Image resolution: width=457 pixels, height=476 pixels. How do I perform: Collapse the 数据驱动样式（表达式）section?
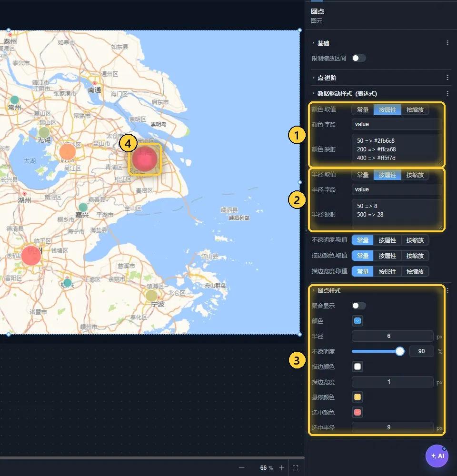point(313,93)
